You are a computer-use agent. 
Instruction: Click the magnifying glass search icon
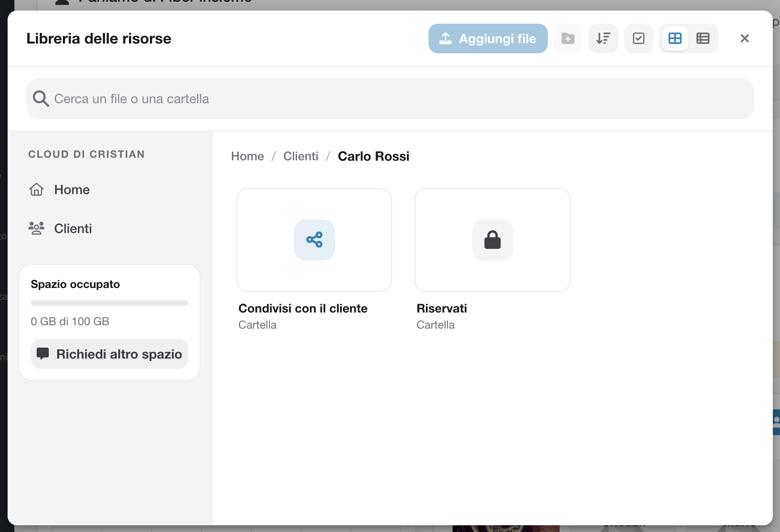pyautogui.click(x=41, y=99)
